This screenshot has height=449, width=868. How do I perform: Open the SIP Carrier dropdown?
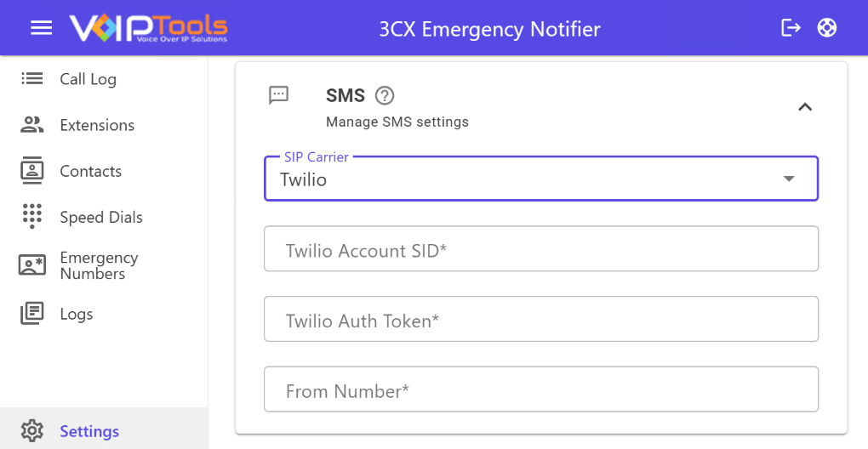click(x=528, y=179)
